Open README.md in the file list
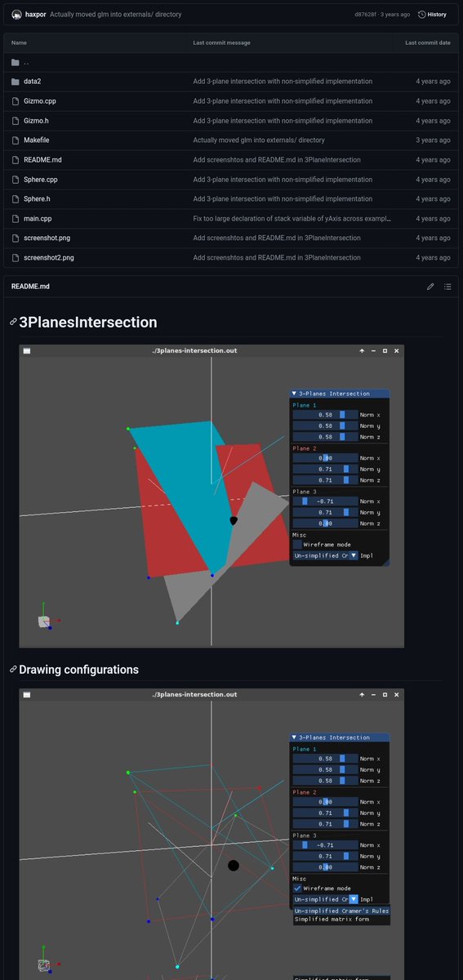463x980 pixels. [42, 160]
